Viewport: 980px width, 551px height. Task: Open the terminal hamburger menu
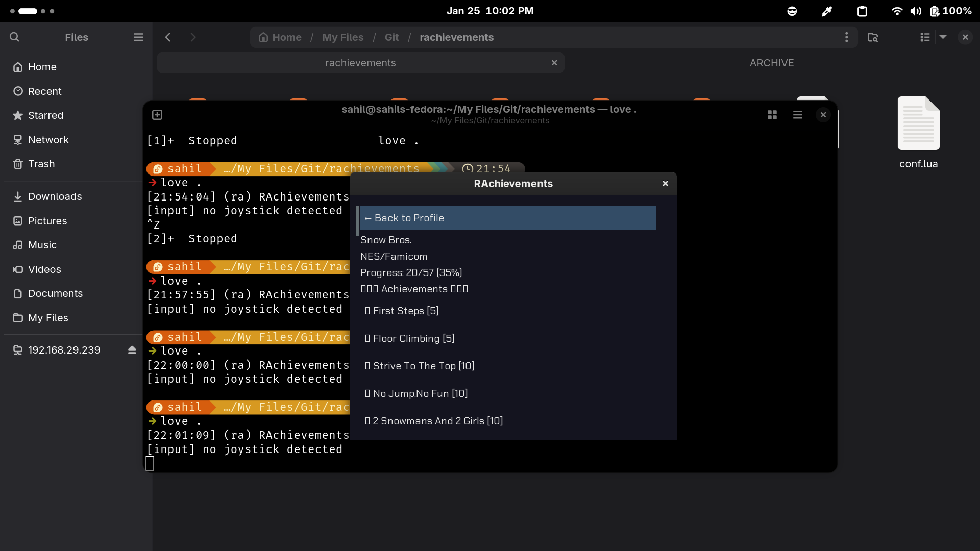[x=798, y=115]
